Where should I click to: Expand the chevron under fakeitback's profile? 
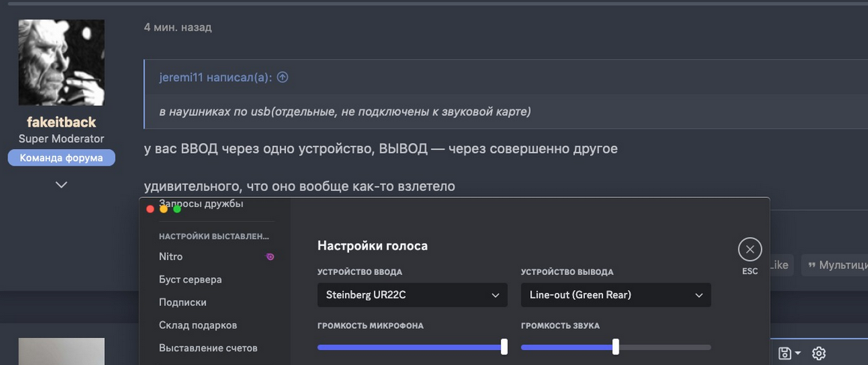61,184
